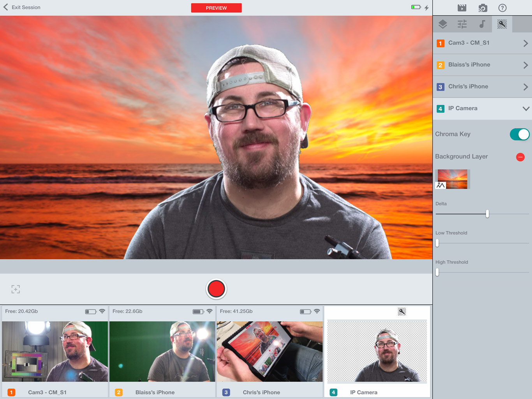
Task: Select the Layers panel icon
Action: coord(442,24)
